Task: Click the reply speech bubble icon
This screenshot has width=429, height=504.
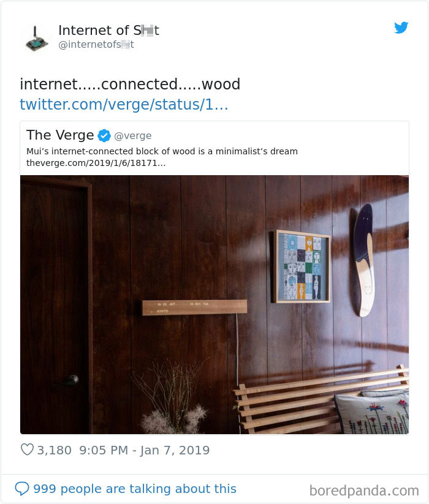Action: tap(24, 488)
